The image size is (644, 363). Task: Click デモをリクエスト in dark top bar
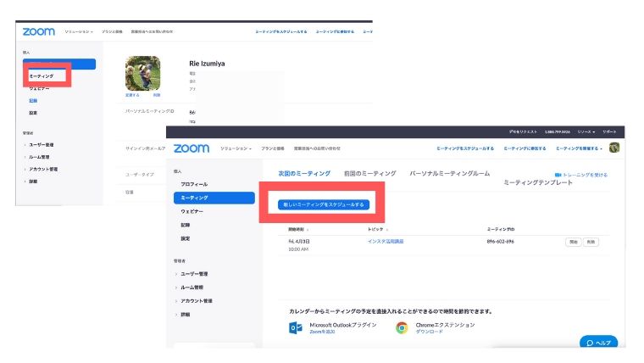point(523,132)
